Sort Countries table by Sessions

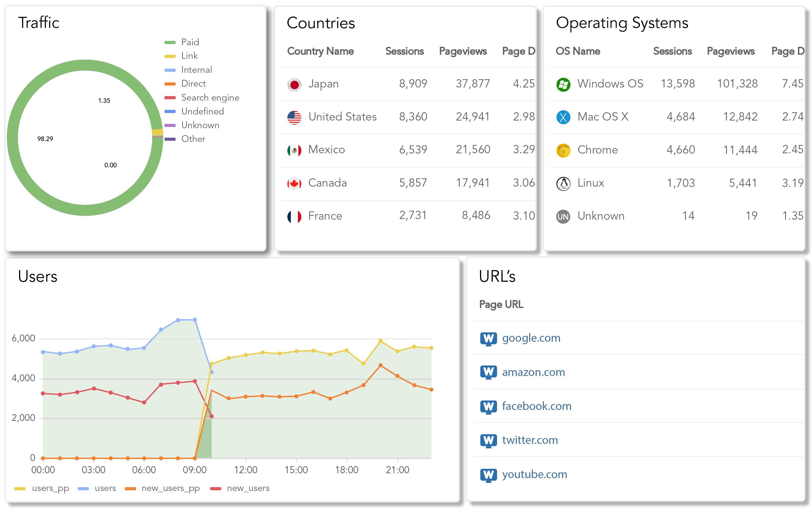[x=405, y=51]
